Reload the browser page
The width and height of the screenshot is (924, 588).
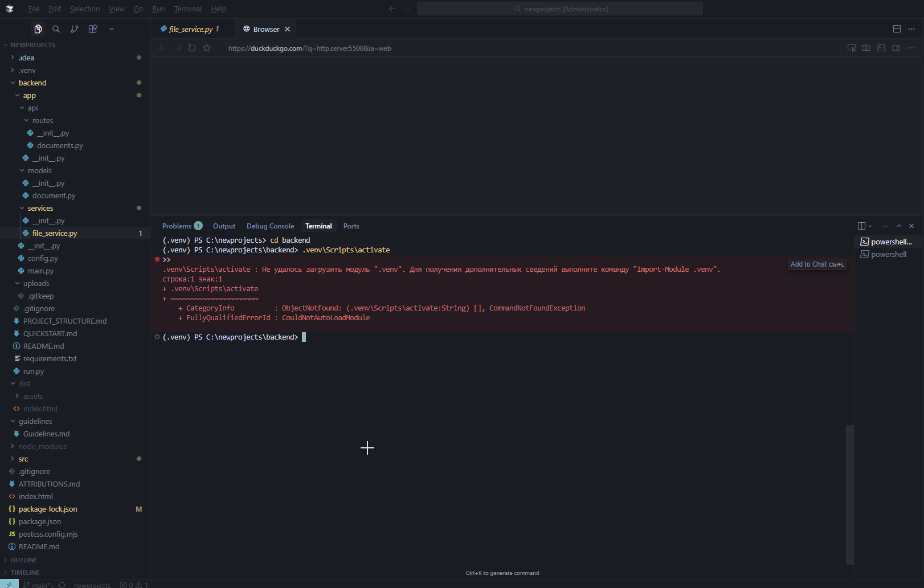pyautogui.click(x=192, y=48)
